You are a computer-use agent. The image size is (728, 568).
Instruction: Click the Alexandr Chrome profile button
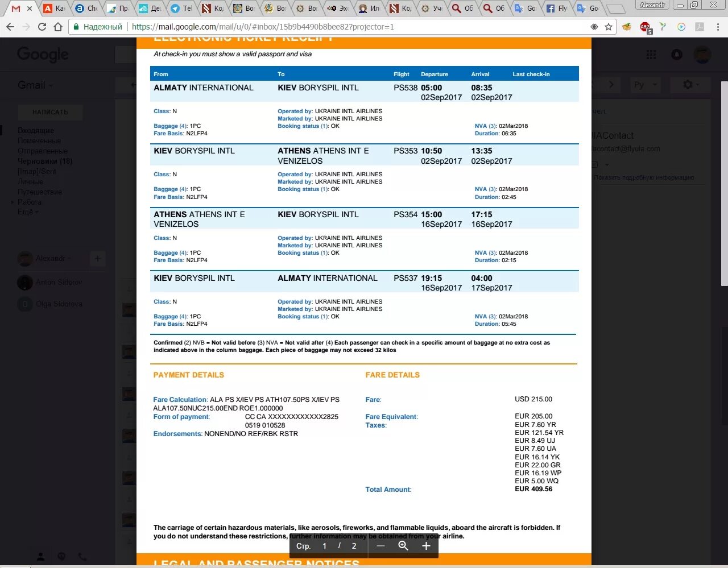(652, 5)
